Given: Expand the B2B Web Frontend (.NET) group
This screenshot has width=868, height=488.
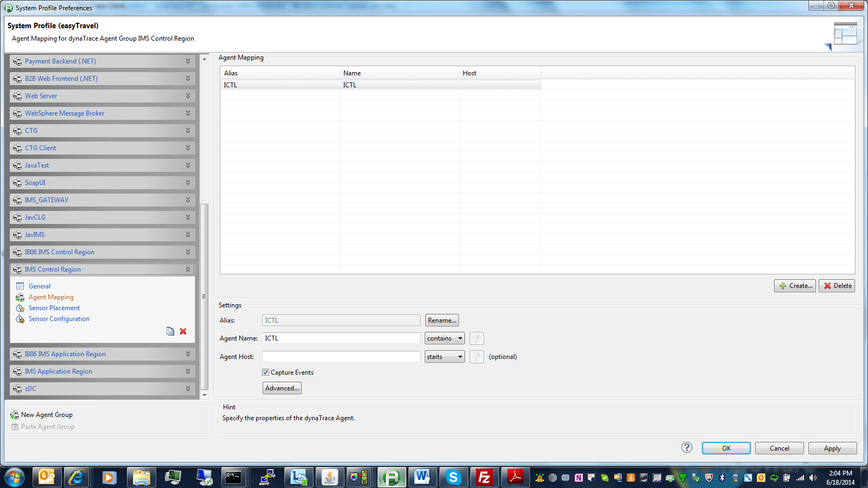Looking at the screenshot, I should (188, 79).
